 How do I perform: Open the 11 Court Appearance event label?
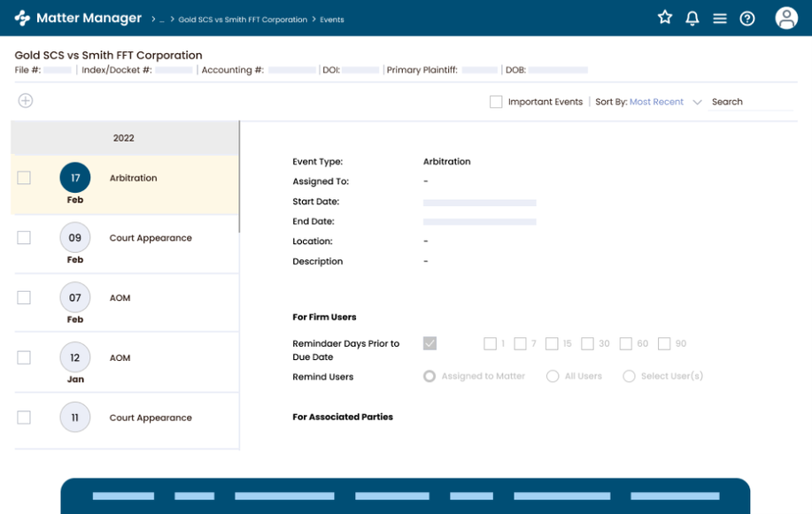[151, 418]
